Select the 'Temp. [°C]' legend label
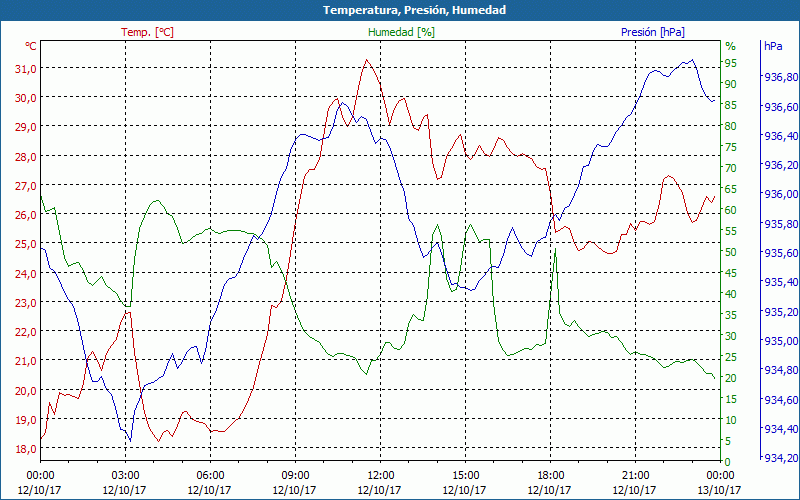This screenshot has height=500, width=800. tap(147, 32)
